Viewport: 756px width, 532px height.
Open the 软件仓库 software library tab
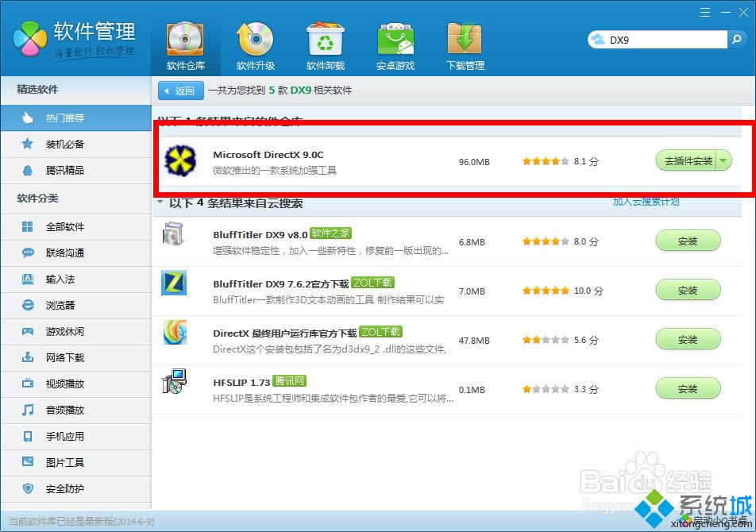click(186, 47)
